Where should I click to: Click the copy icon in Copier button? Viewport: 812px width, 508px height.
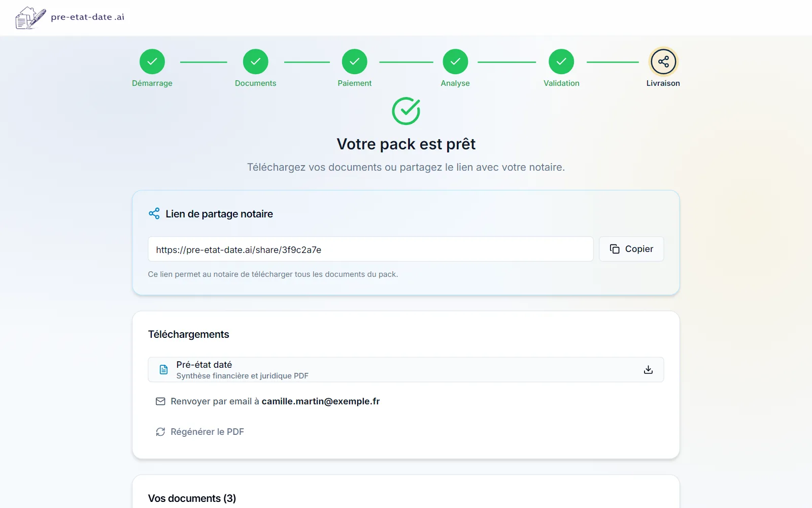point(615,249)
